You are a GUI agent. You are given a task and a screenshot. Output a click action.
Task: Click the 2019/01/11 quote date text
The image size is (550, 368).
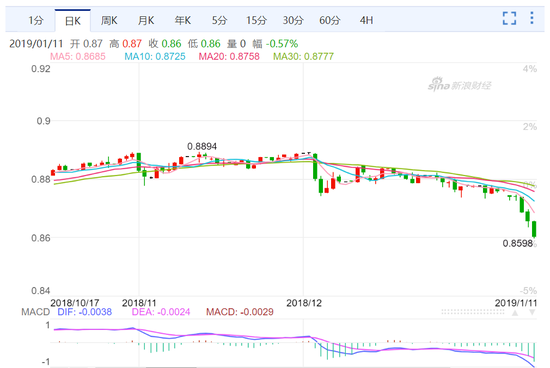pos(36,44)
